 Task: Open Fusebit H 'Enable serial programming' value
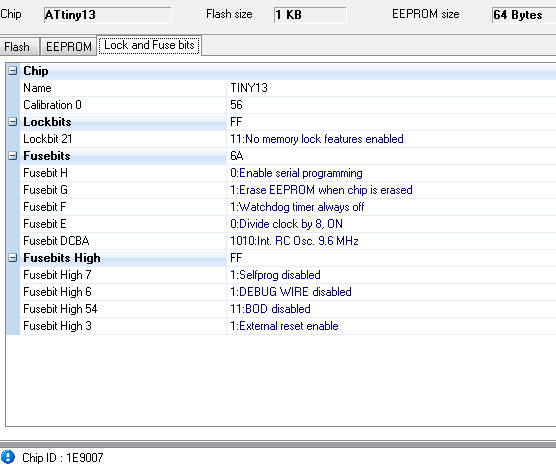(296, 173)
